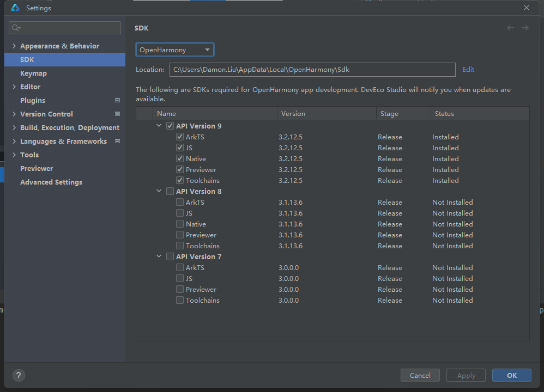The height and width of the screenshot is (392, 544).
Task: Click the Plugins project-level settings icon
Action: [x=117, y=100]
